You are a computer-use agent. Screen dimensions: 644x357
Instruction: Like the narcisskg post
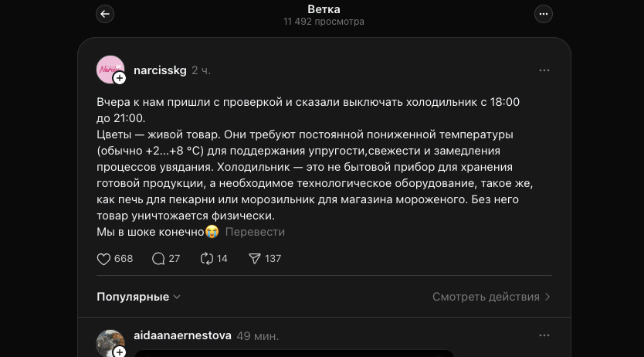coord(104,259)
